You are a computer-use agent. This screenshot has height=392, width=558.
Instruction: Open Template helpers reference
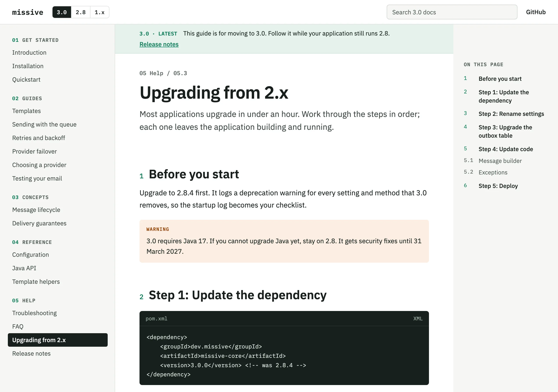pyautogui.click(x=36, y=282)
